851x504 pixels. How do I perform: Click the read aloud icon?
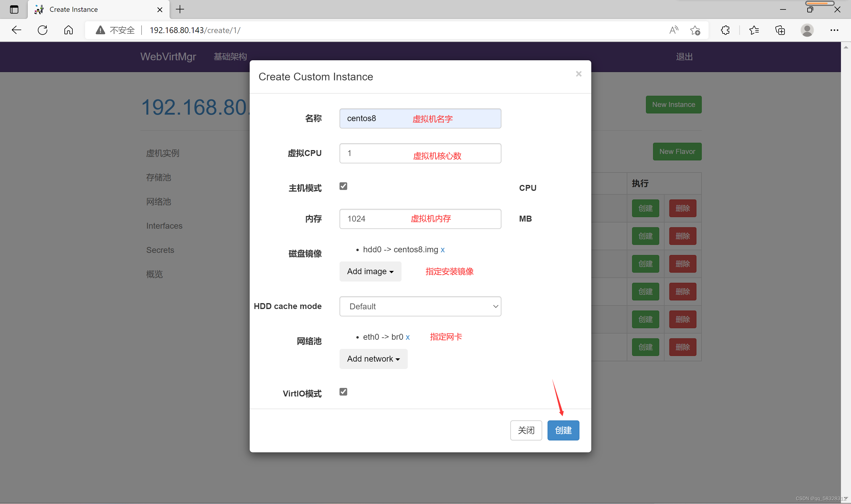click(x=673, y=30)
